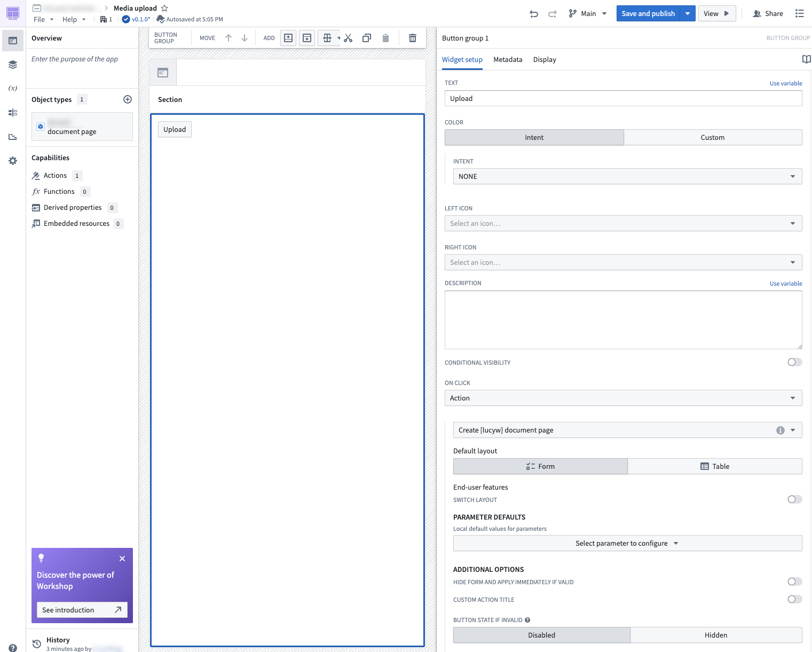This screenshot has height=652, width=812.
Task: Move the widget up with the up arrow
Action: [x=228, y=37]
